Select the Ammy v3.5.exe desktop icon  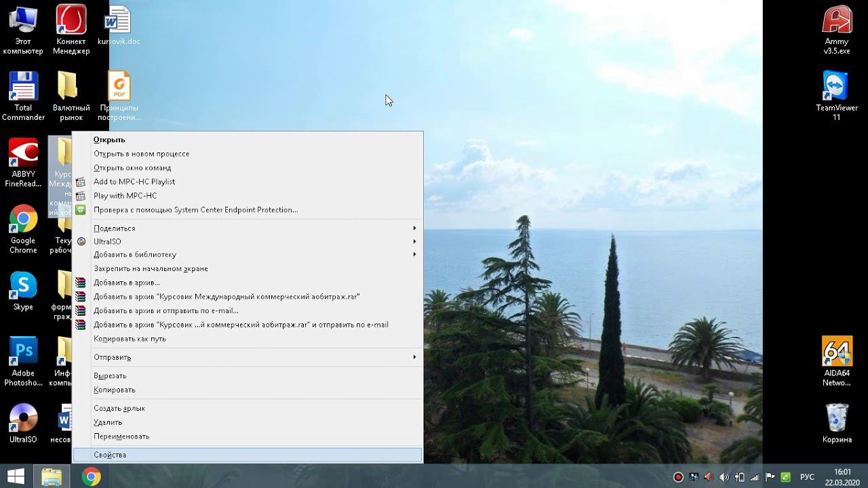[837, 30]
